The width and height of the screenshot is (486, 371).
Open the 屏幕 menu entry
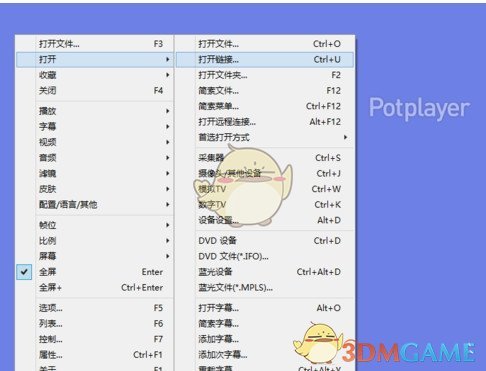[95, 256]
